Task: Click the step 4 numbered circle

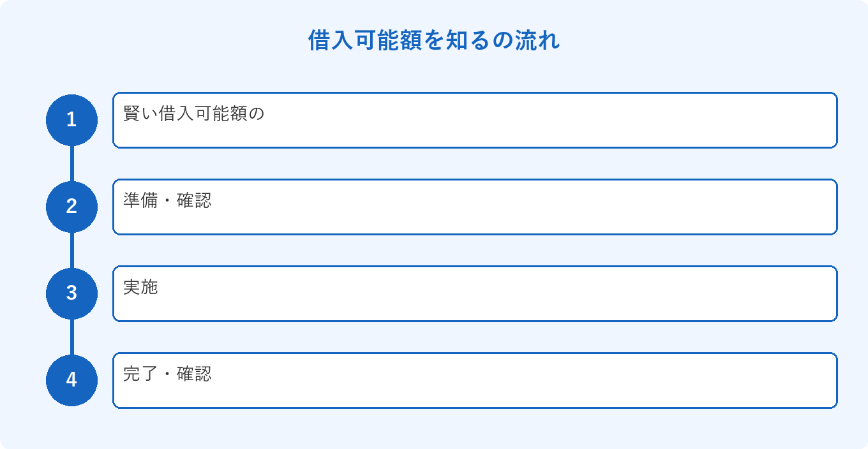Action: pos(71,380)
